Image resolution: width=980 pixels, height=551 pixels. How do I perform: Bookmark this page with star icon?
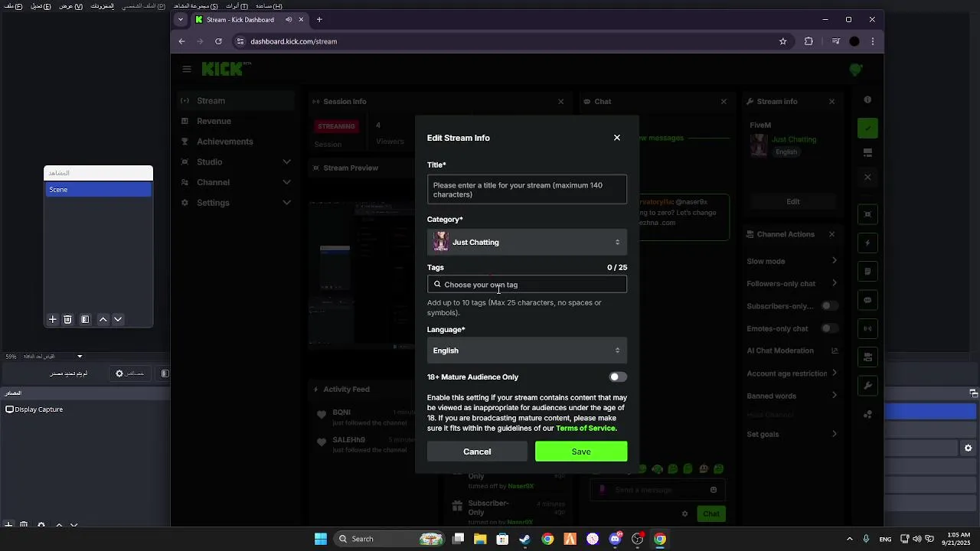click(x=782, y=41)
